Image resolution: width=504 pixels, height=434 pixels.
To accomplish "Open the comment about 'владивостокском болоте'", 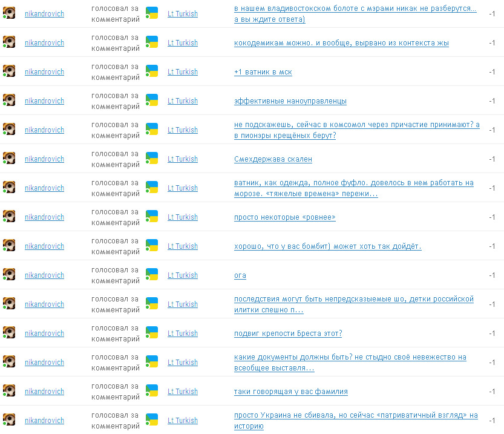I will [355, 8].
